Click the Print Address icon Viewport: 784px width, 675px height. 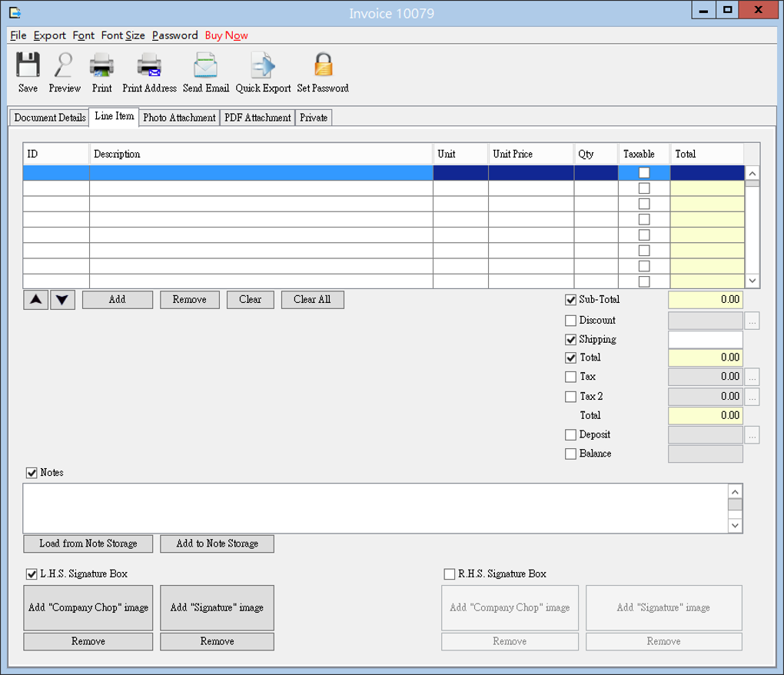tap(149, 65)
